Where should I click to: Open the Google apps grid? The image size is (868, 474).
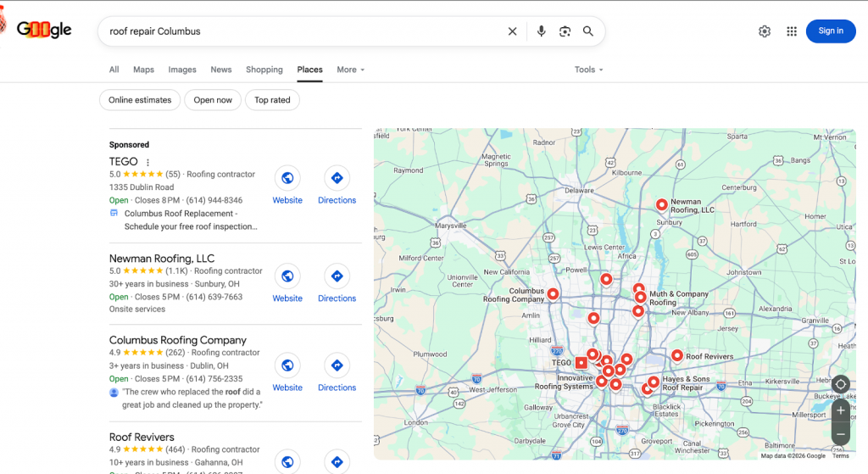pos(792,31)
